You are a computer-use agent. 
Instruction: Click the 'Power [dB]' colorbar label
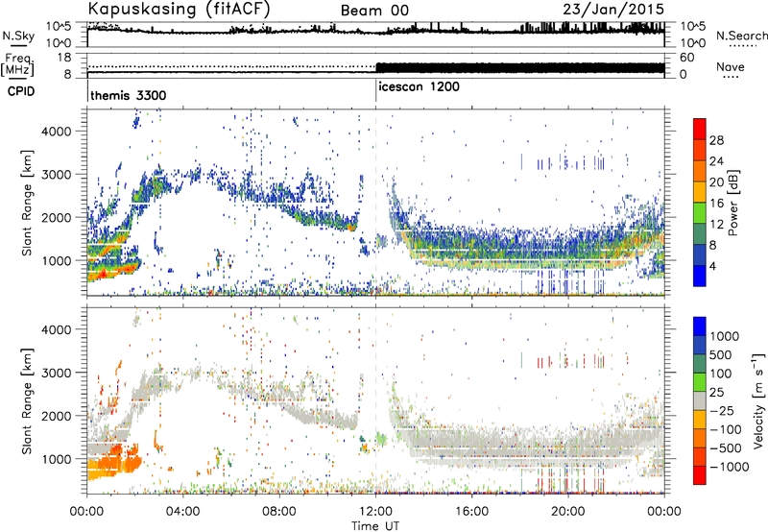click(x=733, y=203)
